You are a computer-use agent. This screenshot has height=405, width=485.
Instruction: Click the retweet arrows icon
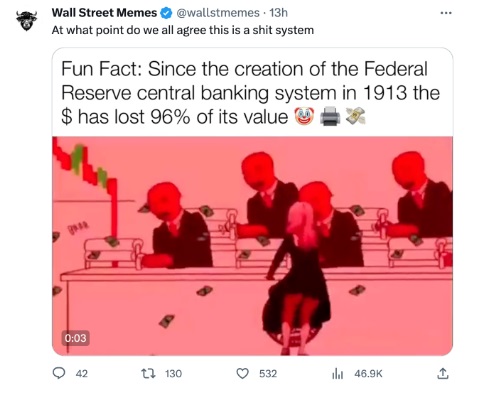[148, 373]
